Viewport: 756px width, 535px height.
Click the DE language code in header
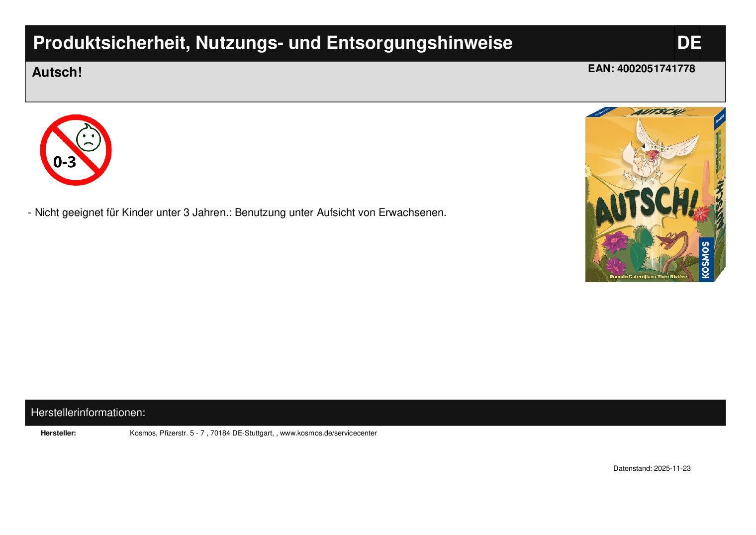[688, 43]
